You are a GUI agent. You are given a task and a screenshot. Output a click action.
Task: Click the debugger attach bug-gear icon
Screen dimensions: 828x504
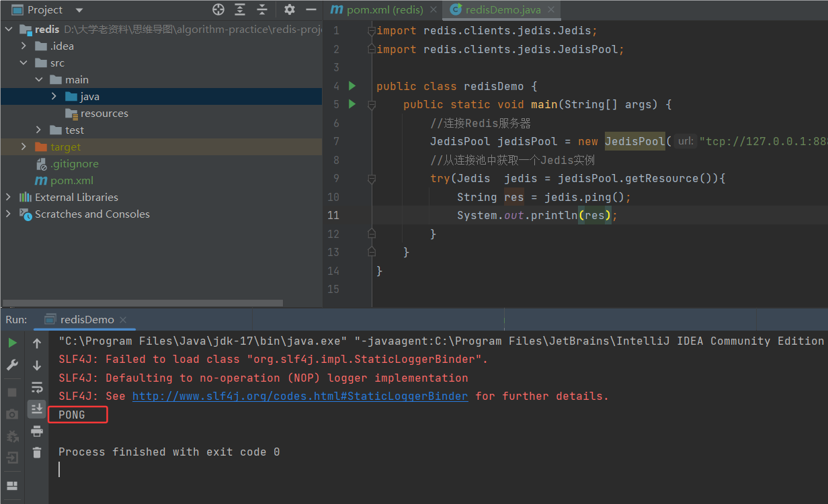point(12,437)
